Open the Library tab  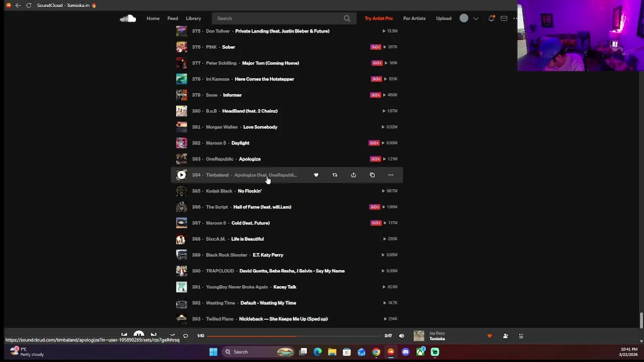point(193,19)
